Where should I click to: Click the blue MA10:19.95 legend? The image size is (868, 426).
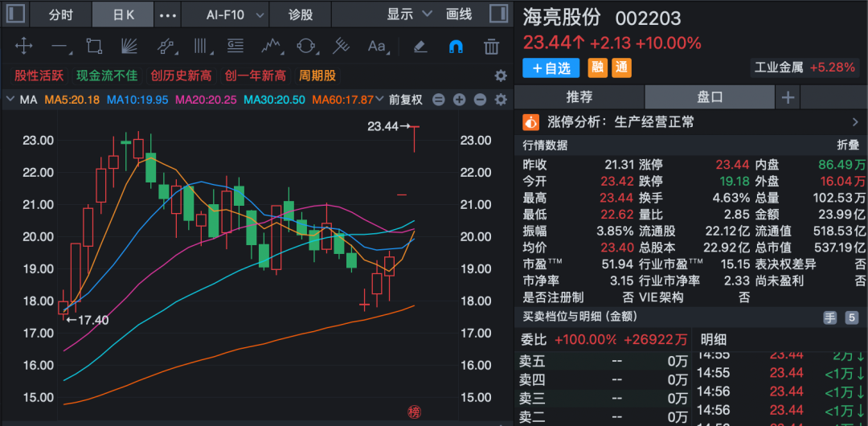tap(138, 100)
